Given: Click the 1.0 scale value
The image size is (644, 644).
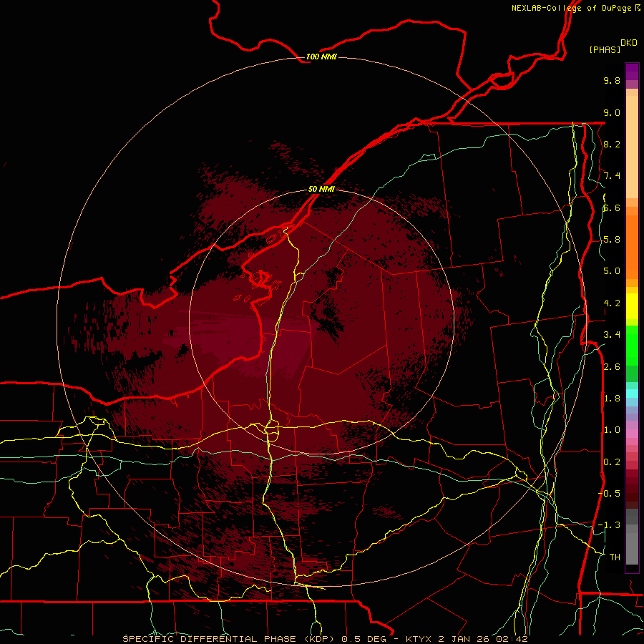Looking at the screenshot, I should tap(612, 430).
